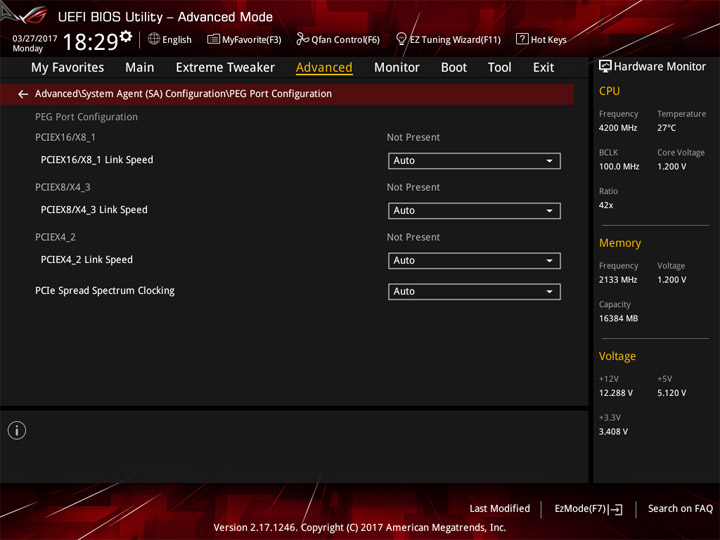Click the 18:29 clock time
Screen dimensions: 720x540
pyautogui.click(x=90, y=42)
